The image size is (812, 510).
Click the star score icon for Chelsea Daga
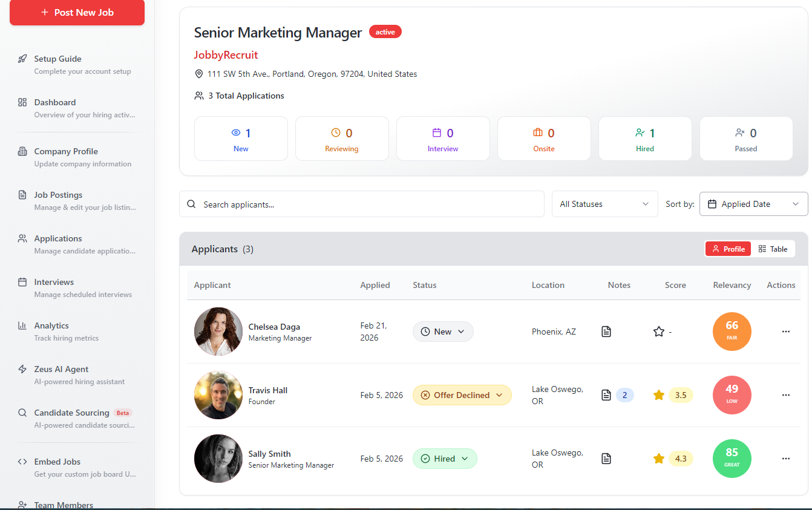tap(659, 332)
